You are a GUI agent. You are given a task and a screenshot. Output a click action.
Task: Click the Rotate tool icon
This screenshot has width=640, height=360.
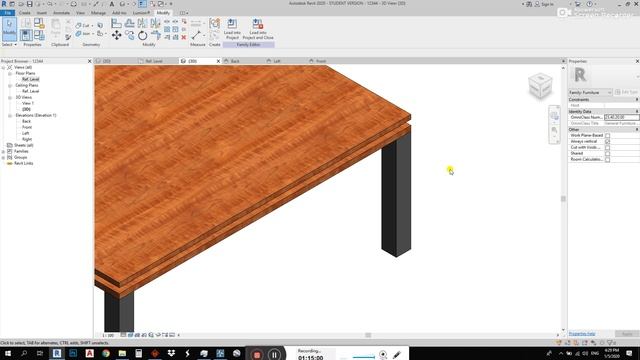[x=142, y=36]
